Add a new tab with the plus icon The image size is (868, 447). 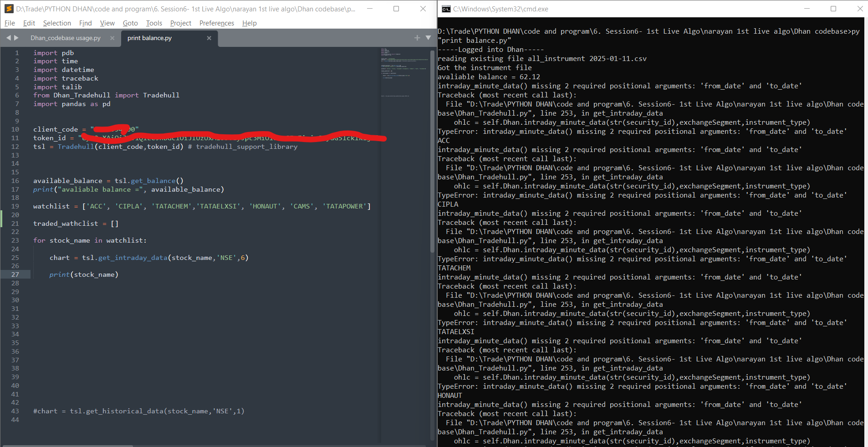417,38
